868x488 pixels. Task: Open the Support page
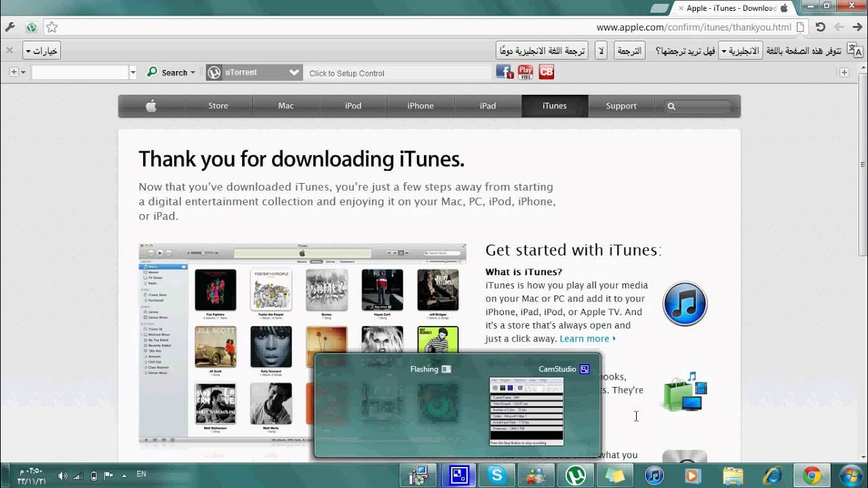tap(621, 106)
